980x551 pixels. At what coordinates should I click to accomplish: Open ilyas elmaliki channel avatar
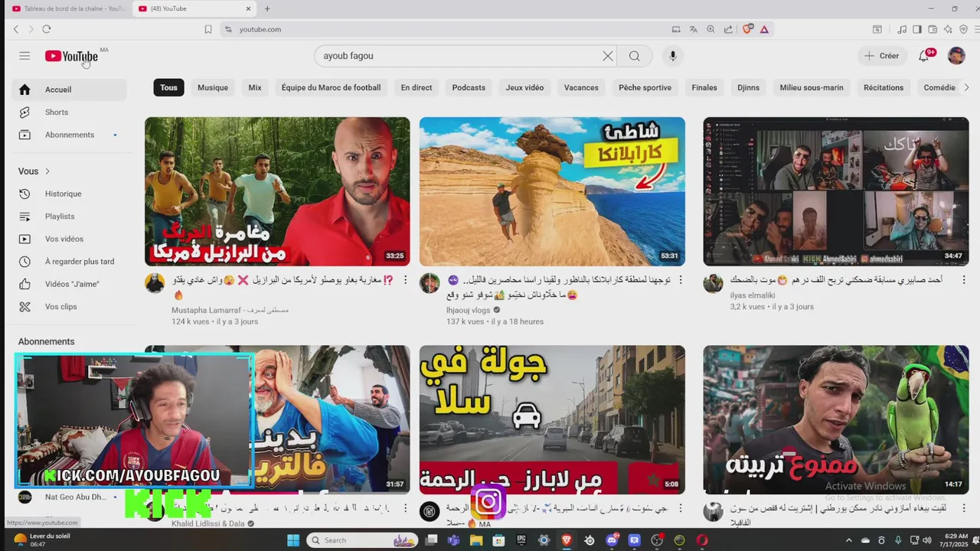click(x=713, y=283)
